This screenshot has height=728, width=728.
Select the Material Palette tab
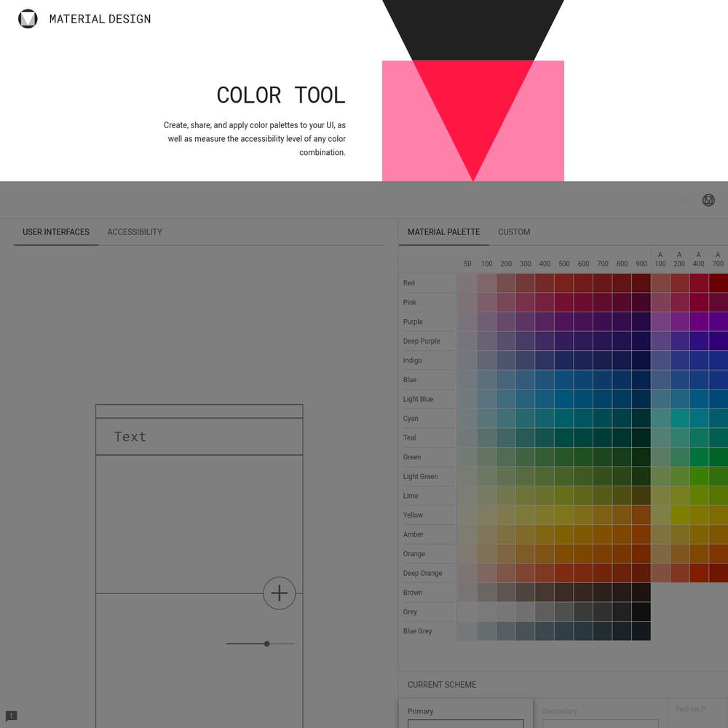[443, 232]
